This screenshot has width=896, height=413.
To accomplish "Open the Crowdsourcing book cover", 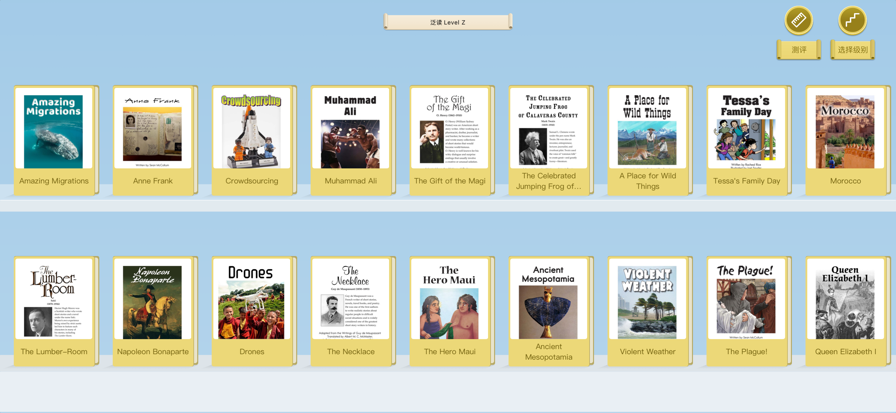I will pyautogui.click(x=251, y=128).
